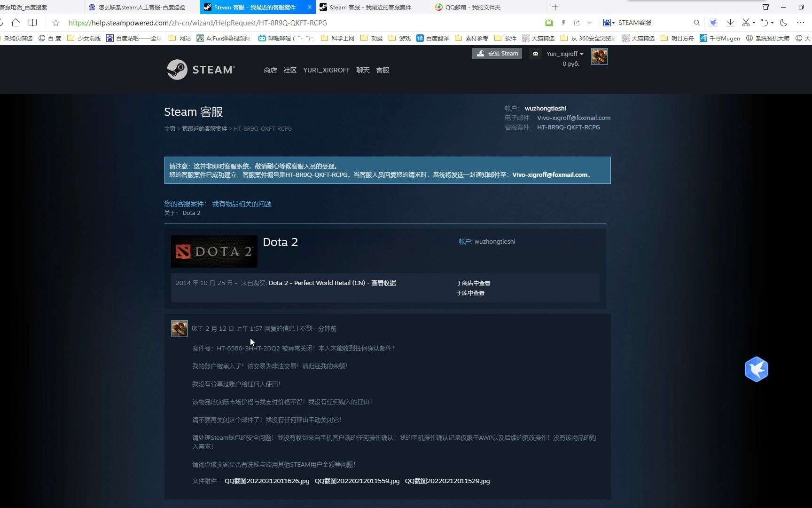Open 社区 in Steam navigation

tap(290, 70)
